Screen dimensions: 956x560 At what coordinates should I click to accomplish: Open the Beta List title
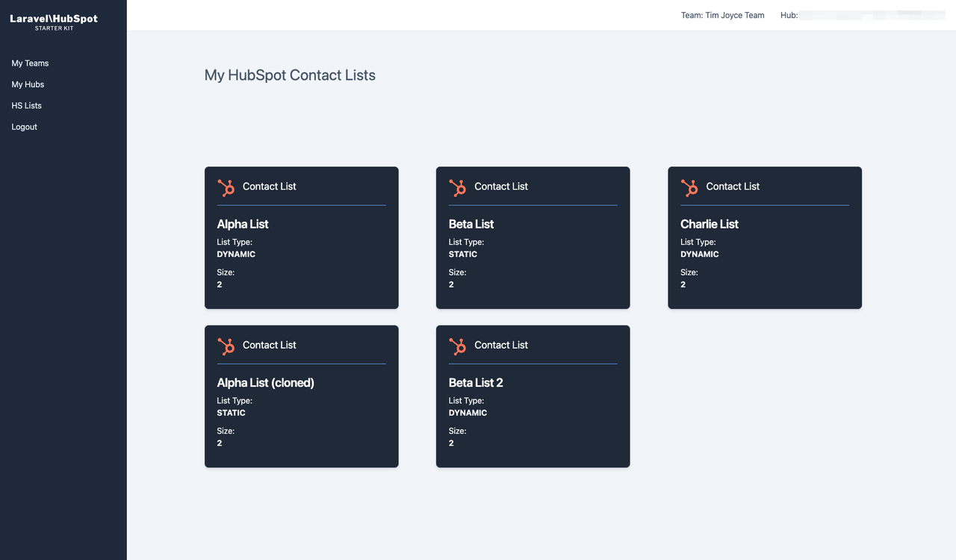tap(471, 224)
